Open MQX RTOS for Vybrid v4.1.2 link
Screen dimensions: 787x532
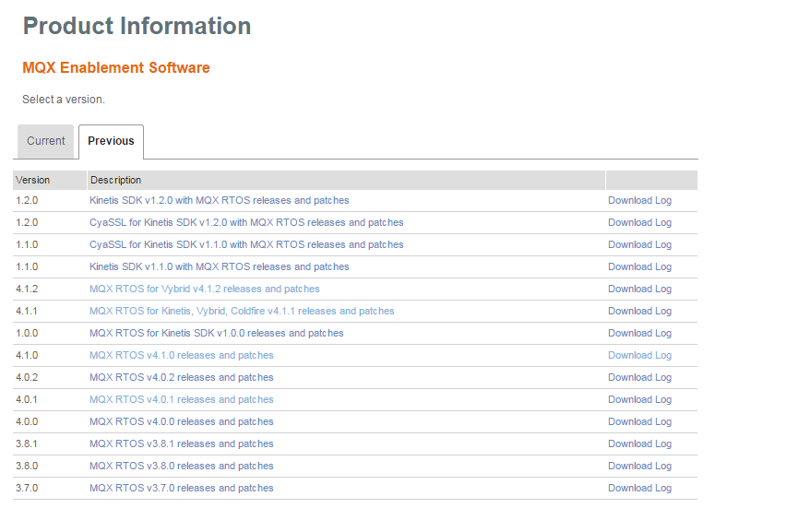[204, 289]
